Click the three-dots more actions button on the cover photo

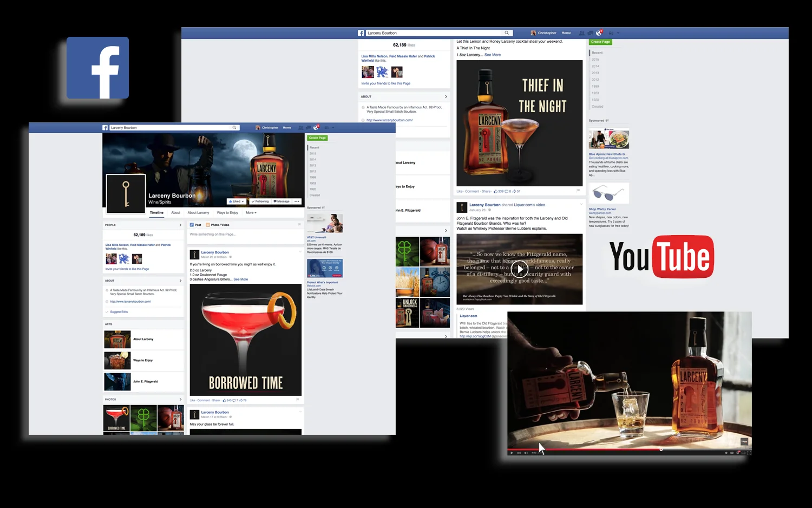[297, 201]
